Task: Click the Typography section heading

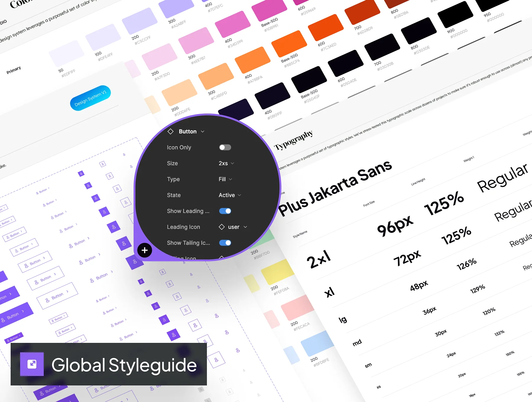Action: coord(293,140)
